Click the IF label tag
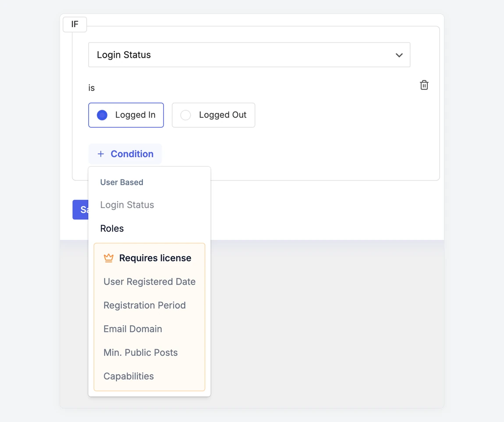This screenshot has width=504, height=422. coord(75,25)
